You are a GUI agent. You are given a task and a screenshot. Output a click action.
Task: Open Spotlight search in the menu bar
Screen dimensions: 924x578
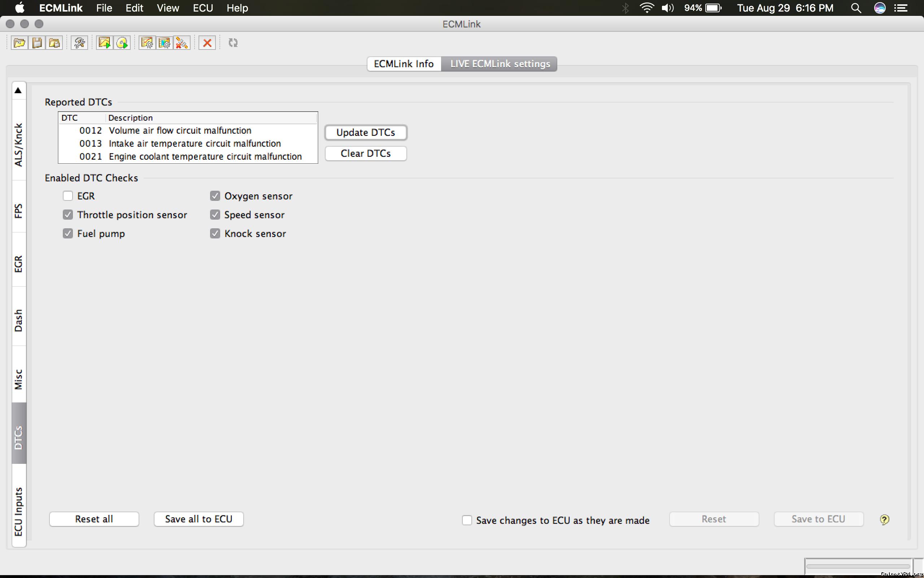click(x=856, y=8)
